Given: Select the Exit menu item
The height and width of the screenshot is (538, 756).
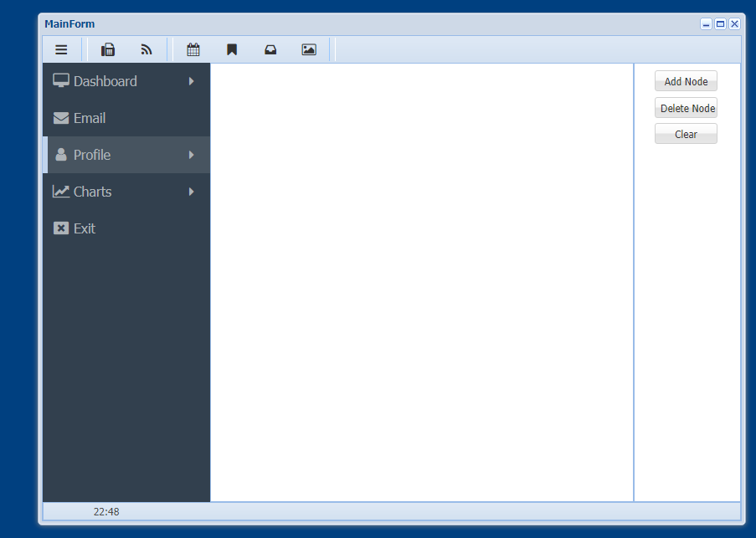Looking at the screenshot, I should 84,228.
